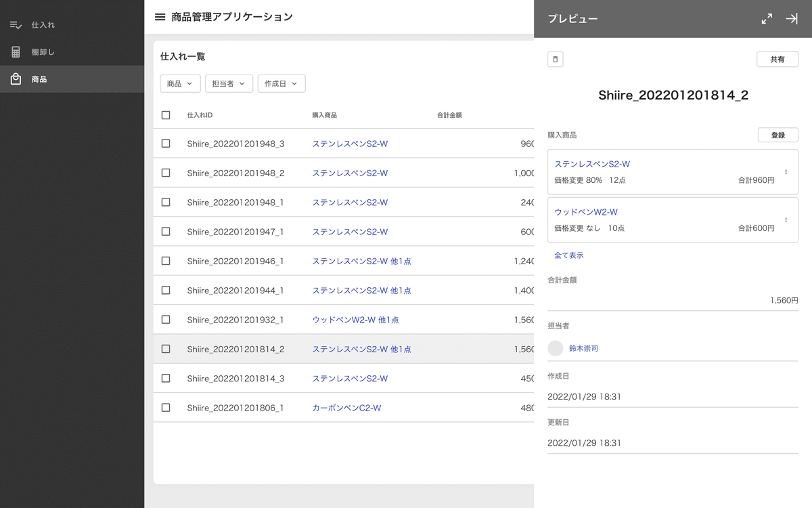Open the 担当者 filter dropdown

pos(229,83)
